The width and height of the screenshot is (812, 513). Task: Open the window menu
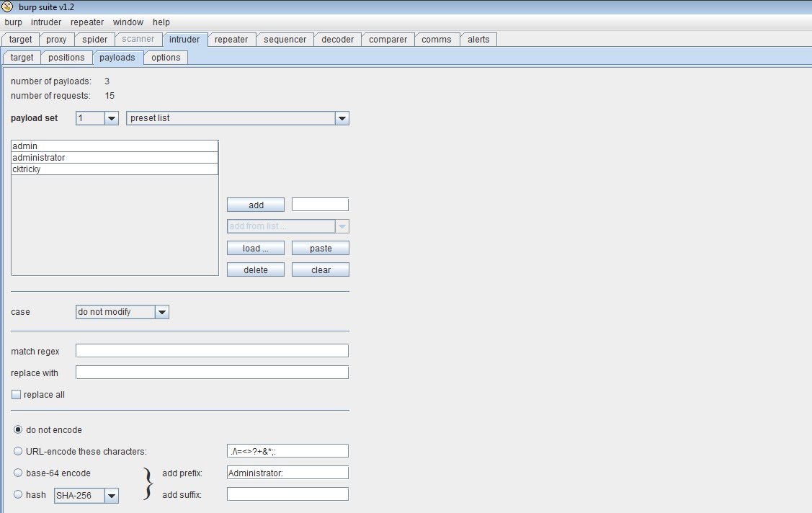(128, 22)
